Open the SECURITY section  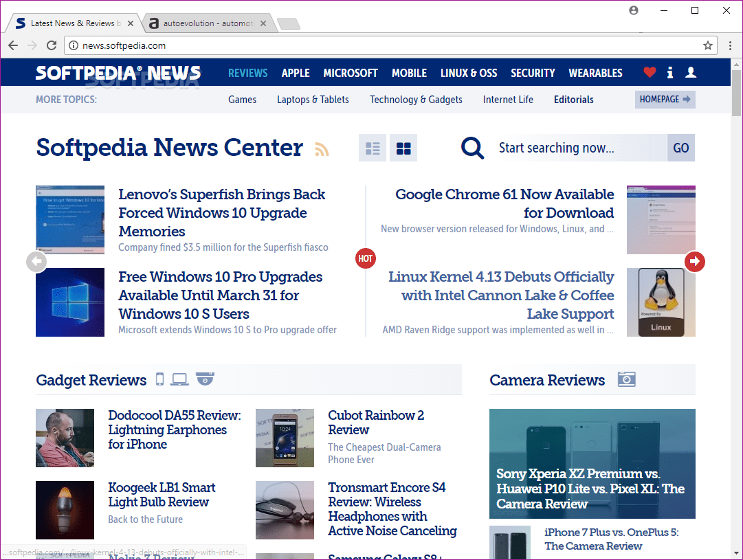(533, 73)
